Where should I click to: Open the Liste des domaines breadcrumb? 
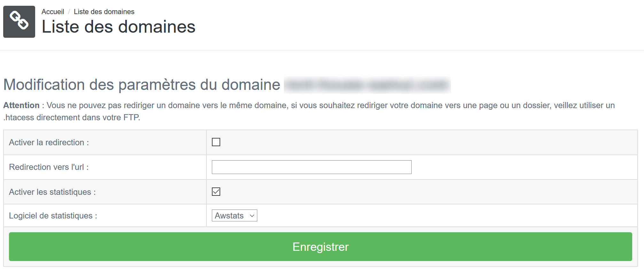pos(104,12)
